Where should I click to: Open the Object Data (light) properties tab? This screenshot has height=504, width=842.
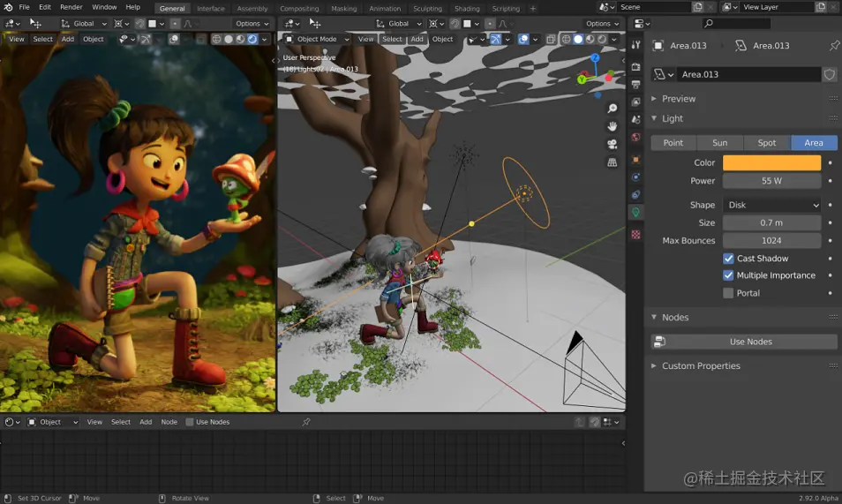[x=635, y=213]
